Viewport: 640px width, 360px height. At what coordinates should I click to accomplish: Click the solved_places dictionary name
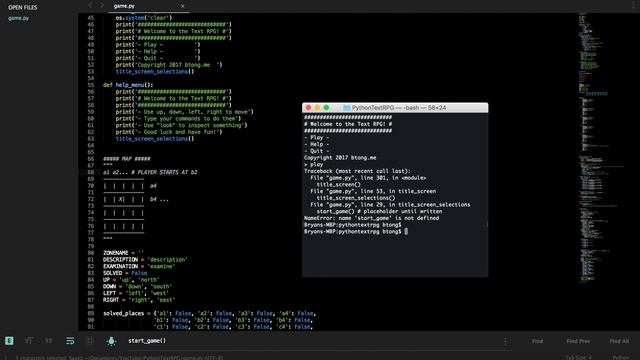(123, 313)
